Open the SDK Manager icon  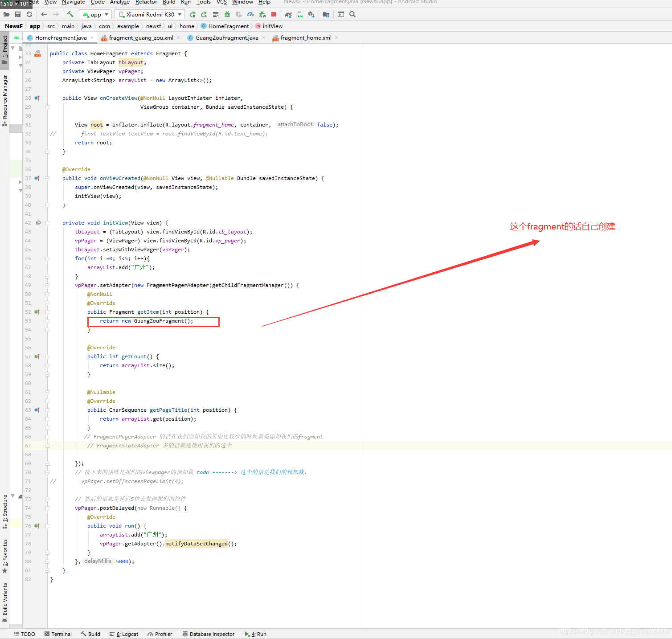(311, 14)
